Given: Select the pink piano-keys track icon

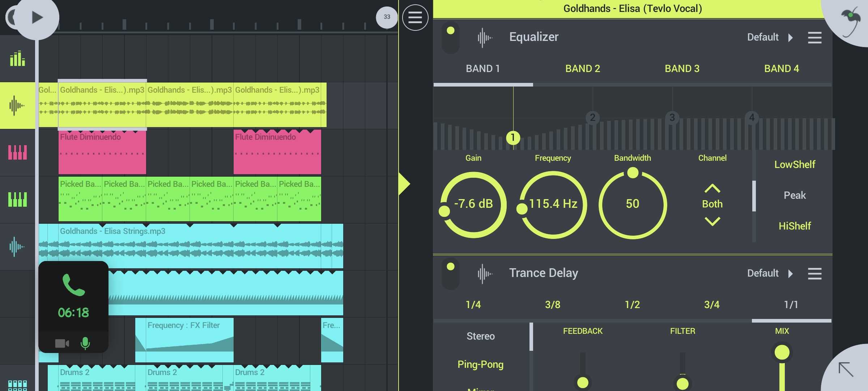Looking at the screenshot, I should click(x=17, y=152).
